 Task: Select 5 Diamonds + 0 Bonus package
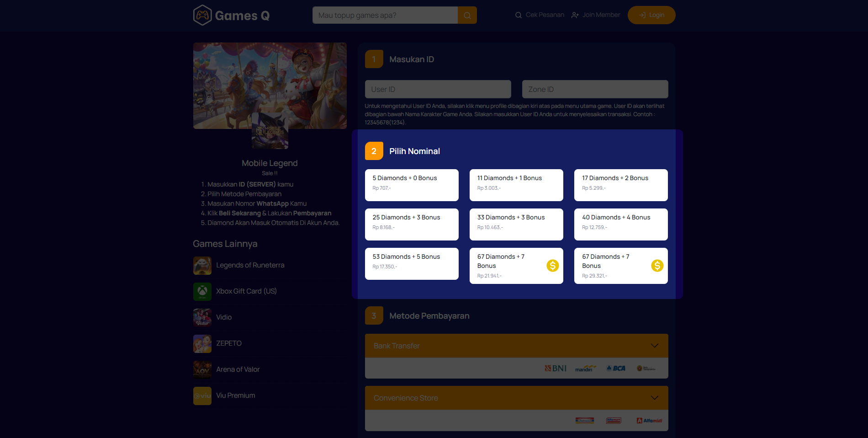point(412,185)
